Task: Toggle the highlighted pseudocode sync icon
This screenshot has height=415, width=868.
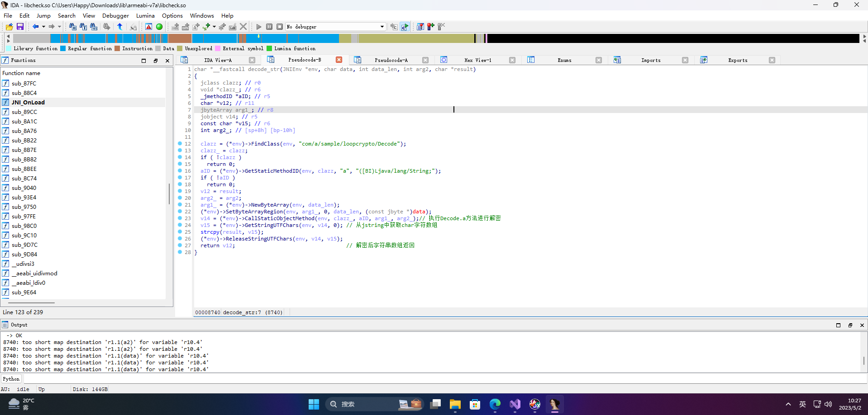Action: [405, 27]
